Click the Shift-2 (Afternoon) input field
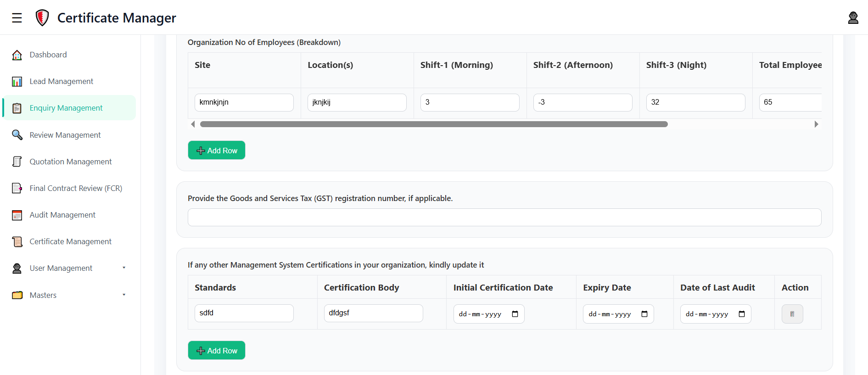The width and height of the screenshot is (868, 375). 582,102
